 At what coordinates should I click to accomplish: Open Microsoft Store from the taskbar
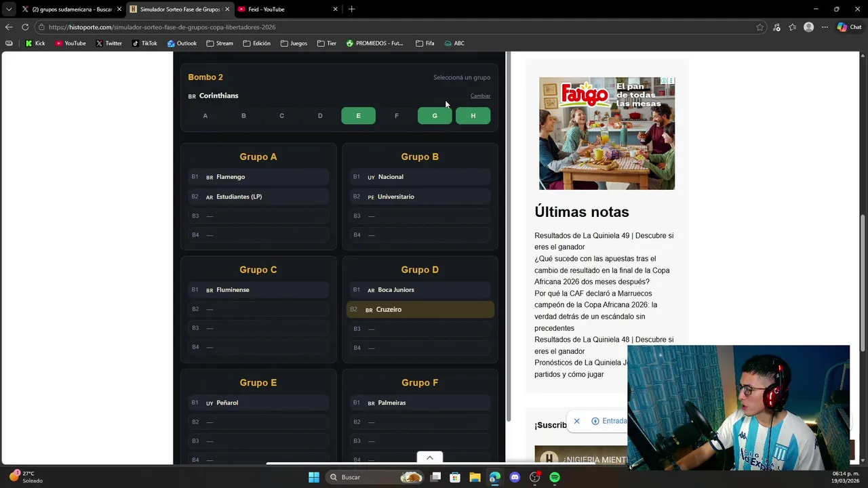pyautogui.click(x=455, y=477)
